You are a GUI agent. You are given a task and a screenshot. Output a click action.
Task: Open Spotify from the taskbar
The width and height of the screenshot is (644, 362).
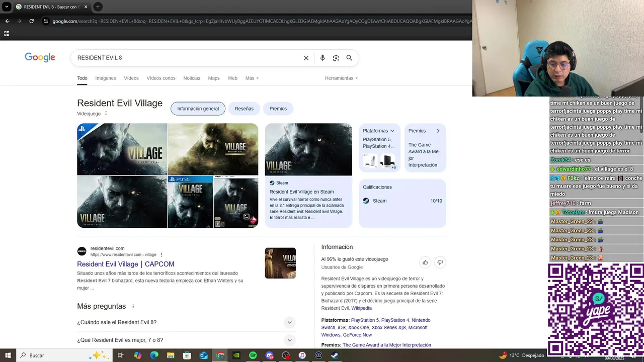[253, 355]
